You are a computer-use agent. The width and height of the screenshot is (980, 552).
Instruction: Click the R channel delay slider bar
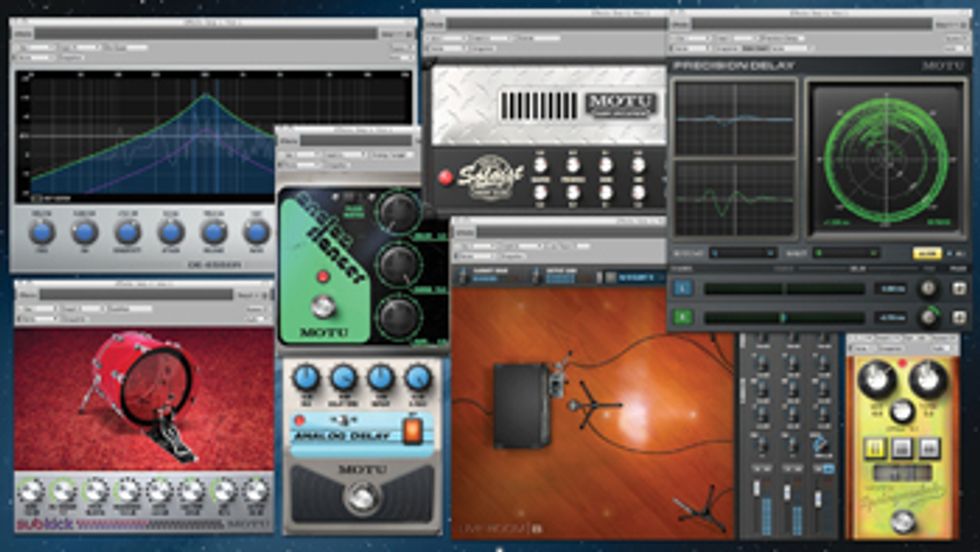[x=784, y=318]
